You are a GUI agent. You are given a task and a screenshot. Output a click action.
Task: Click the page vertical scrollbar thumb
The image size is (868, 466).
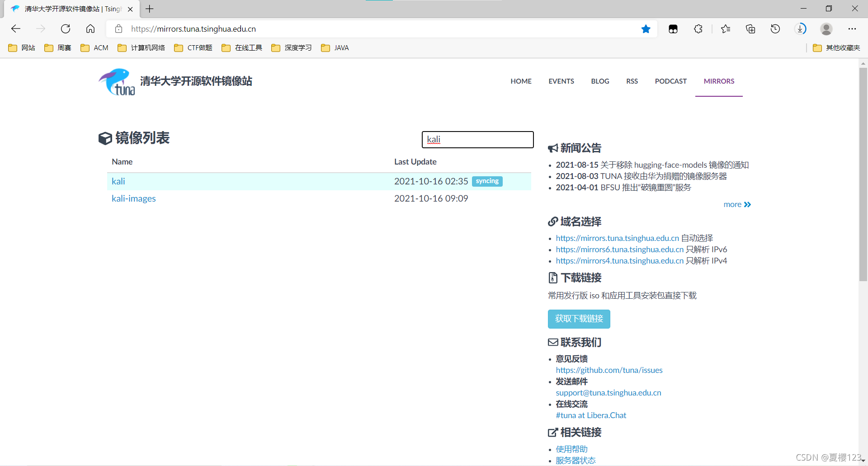tap(863, 174)
